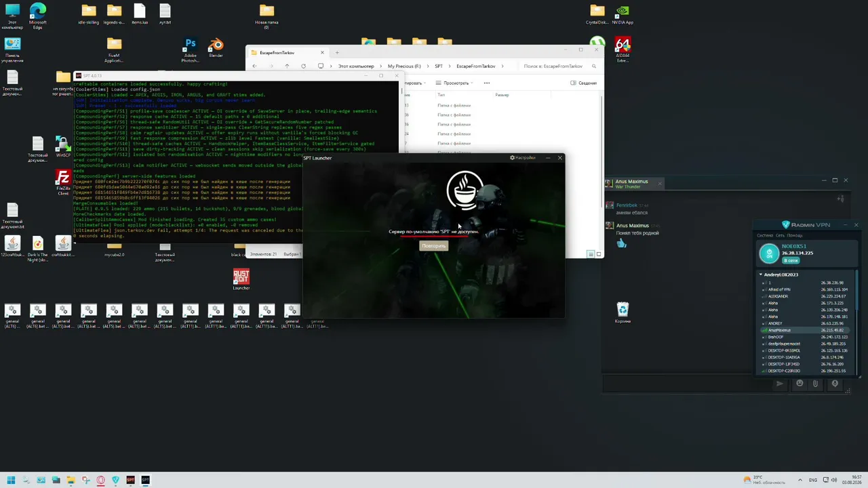
Task: Go back in File Explorer navigation
Action: click(x=254, y=66)
